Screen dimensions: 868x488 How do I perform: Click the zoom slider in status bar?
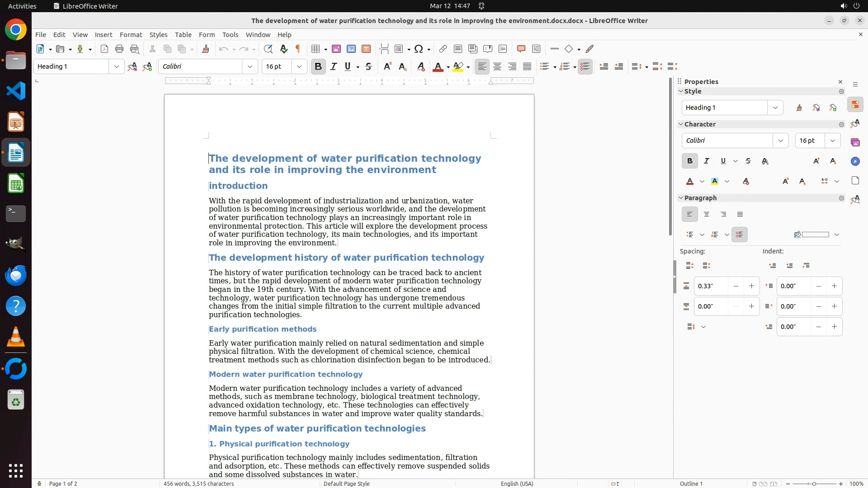(814, 483)
